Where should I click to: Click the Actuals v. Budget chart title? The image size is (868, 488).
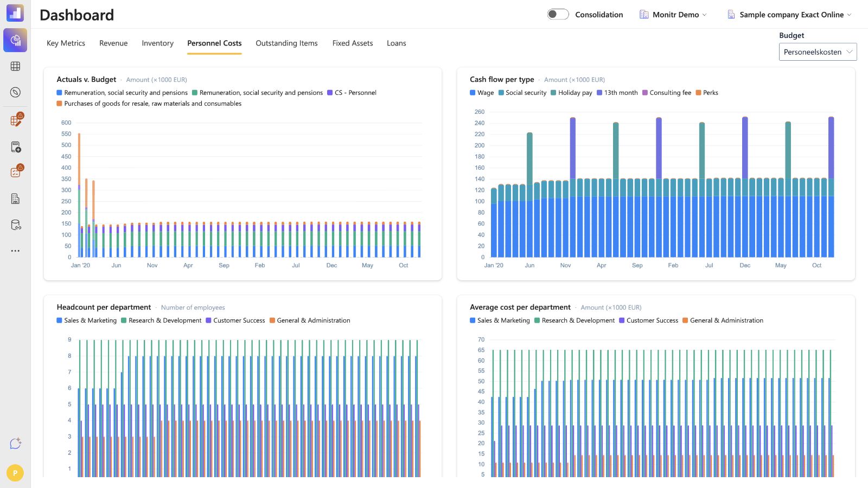pyautogui.click(x=86, y=80)
